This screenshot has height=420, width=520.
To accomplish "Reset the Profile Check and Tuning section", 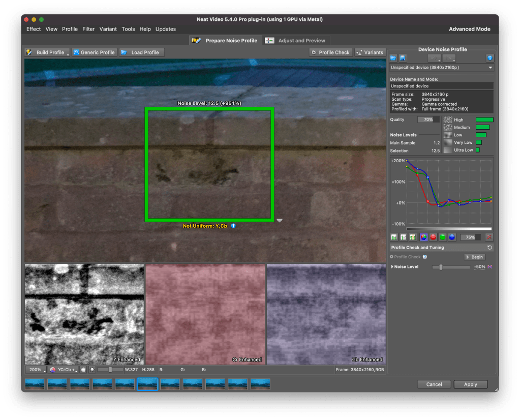I will [x=489, y=248].
